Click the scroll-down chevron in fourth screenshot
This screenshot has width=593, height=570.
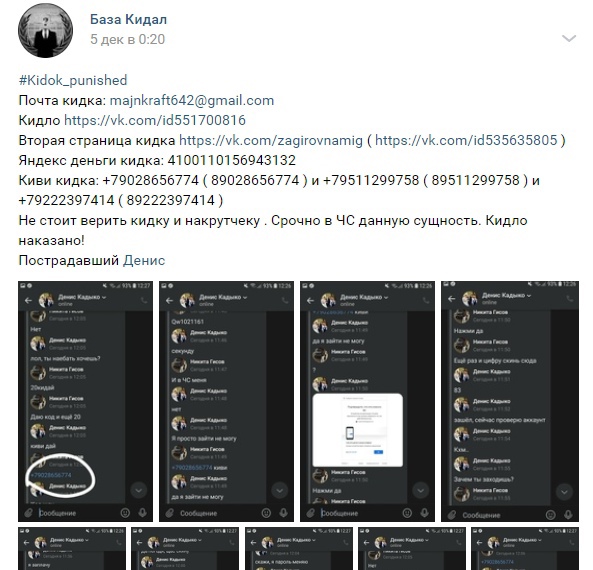point(564,492)
